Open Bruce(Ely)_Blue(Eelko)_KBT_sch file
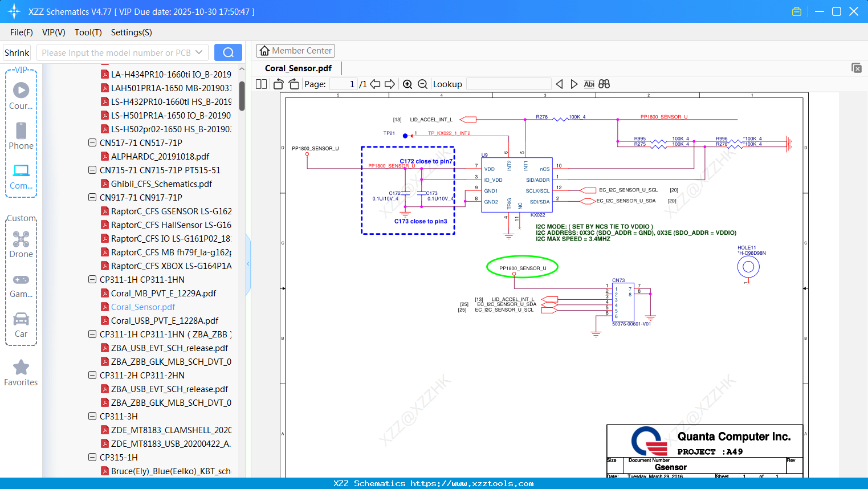Viewport: 868px width, 489px height. coord(171,471)
